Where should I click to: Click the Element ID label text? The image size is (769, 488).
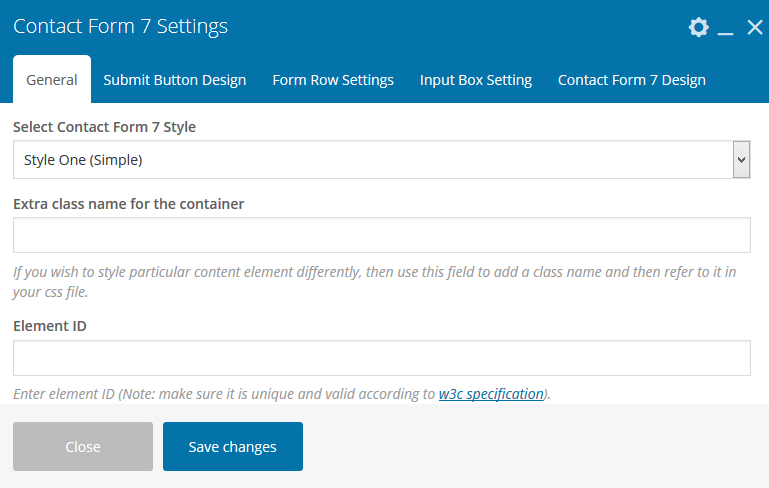[x=50, y=326]
